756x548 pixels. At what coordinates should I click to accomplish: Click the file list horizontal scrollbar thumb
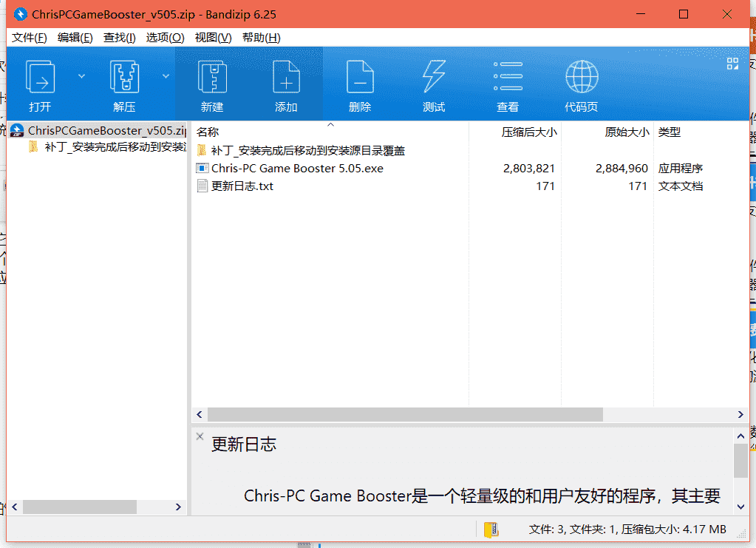405,414
